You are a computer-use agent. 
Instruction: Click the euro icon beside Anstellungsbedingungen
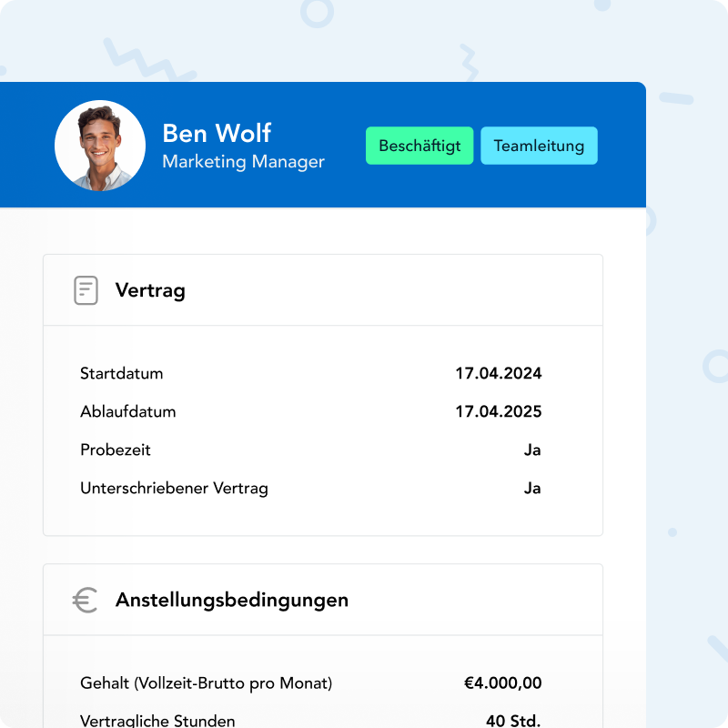(85, 600)
